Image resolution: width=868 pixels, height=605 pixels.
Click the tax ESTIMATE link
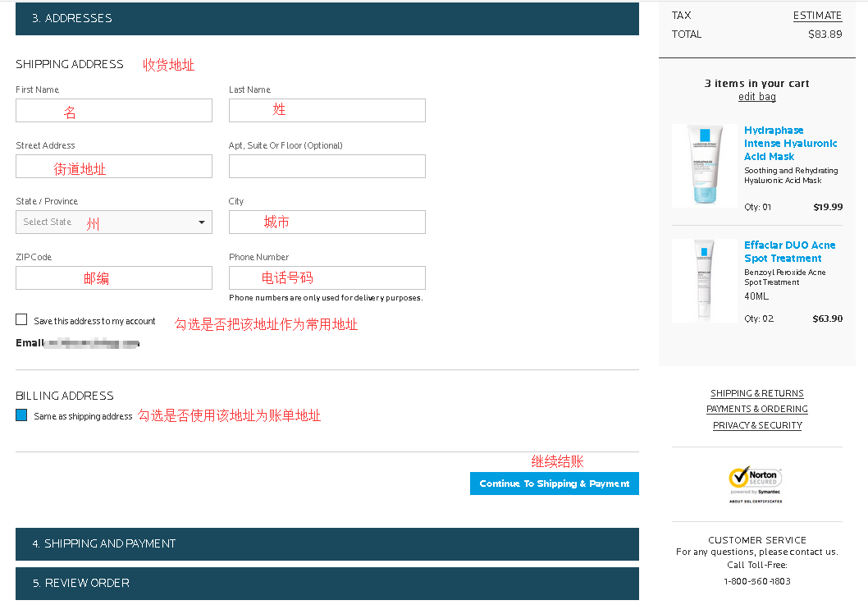pos(817,16)
